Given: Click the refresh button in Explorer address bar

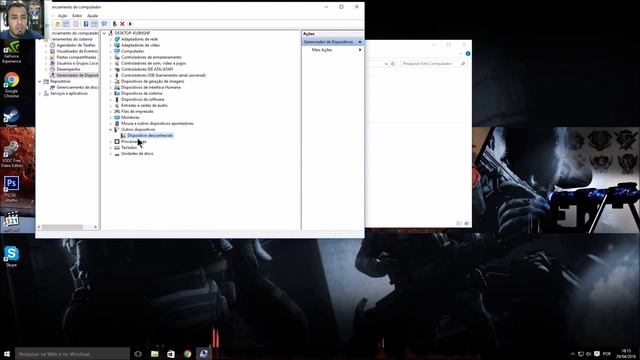Looking at the screenshot, I should [393, 64].
